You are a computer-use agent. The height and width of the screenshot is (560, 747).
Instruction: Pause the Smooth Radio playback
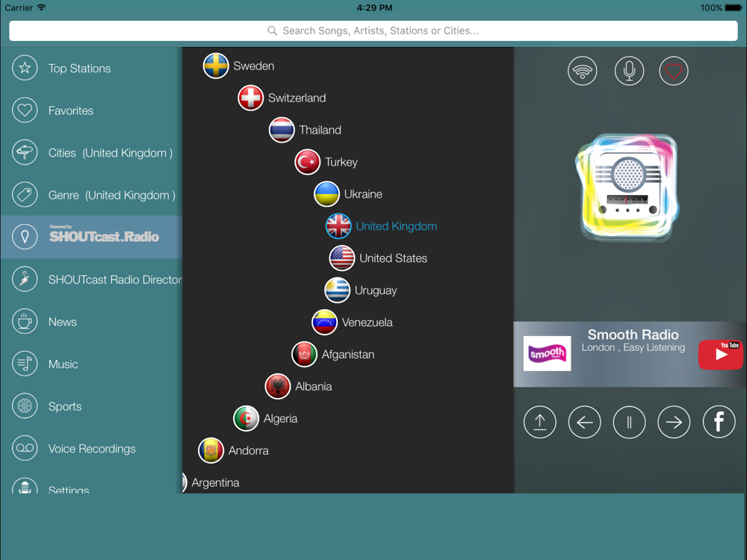(629, 422)
